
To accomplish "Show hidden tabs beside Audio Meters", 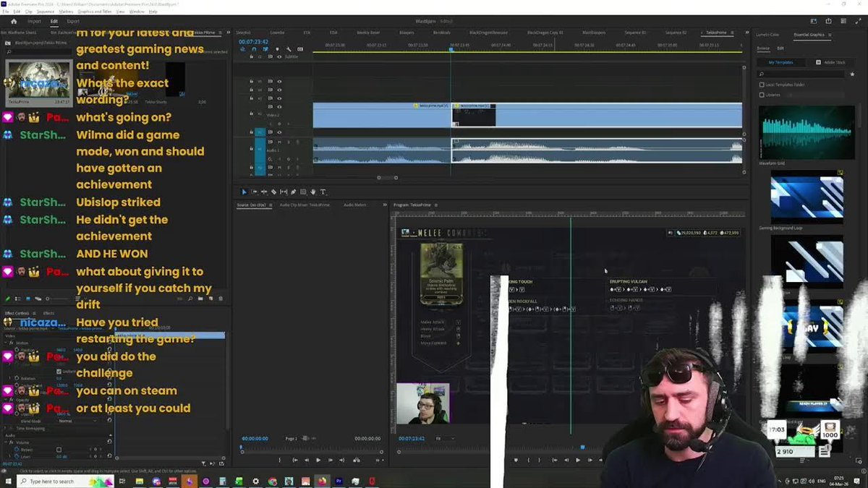I will 384,205.
